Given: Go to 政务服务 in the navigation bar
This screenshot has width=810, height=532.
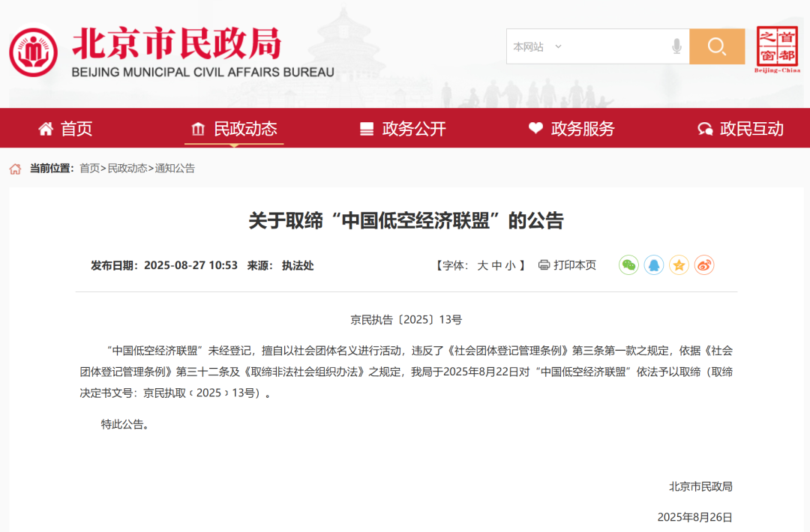Looking at the screenshot, I should point(571,129).
